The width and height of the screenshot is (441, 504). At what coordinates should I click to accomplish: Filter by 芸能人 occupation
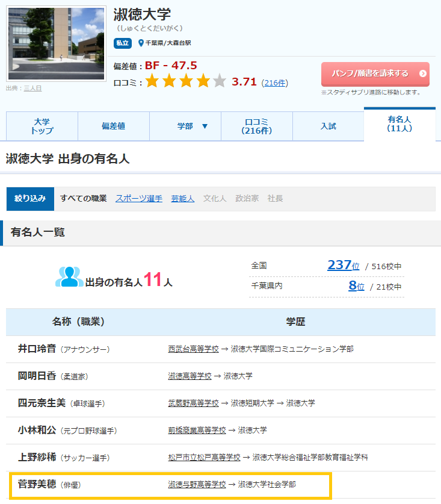(182, 198)
